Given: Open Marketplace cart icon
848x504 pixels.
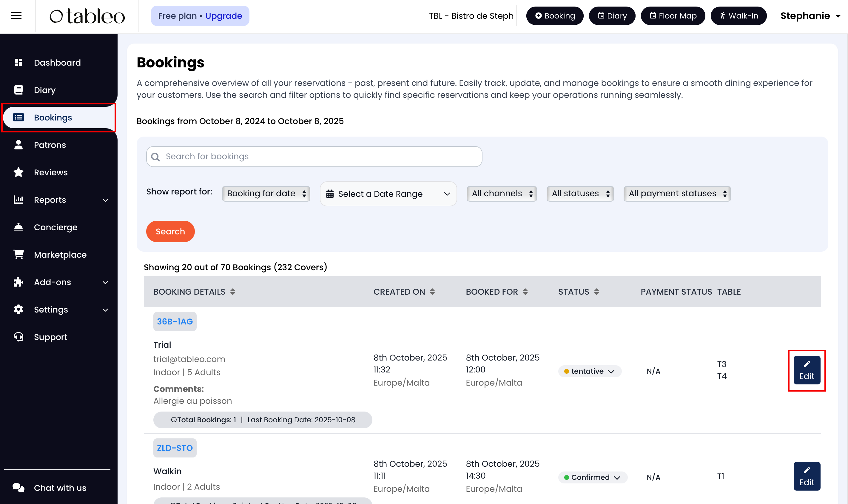Looking at the screenshot, I should [18, 254].
